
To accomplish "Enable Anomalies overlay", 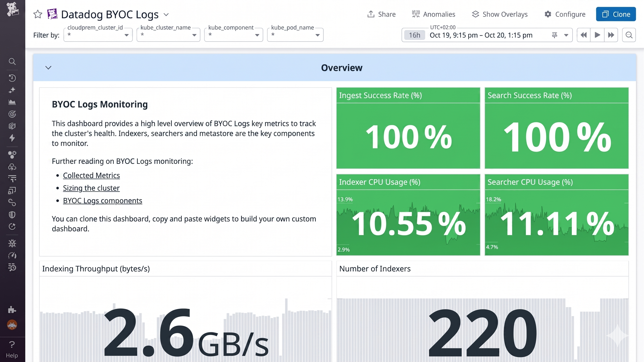I will click(433, 14).
